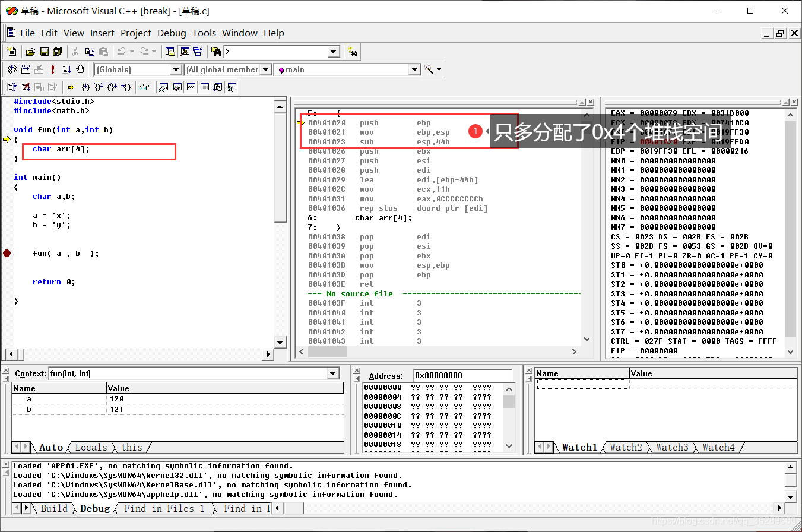
Task: Toggle the Output window button
Action: pyautogui.click(x=184, y=52)
